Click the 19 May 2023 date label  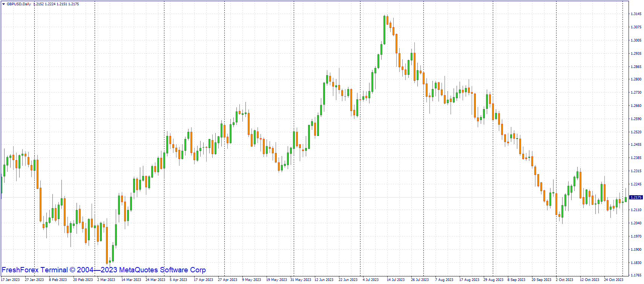276,280
